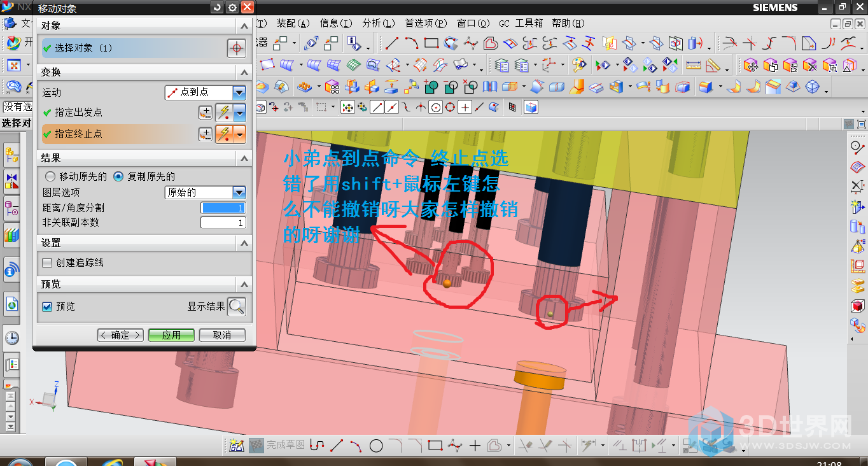Click the Cancel button
The image size is (868, 466).
pyautogui.click(x=222, y=335)
